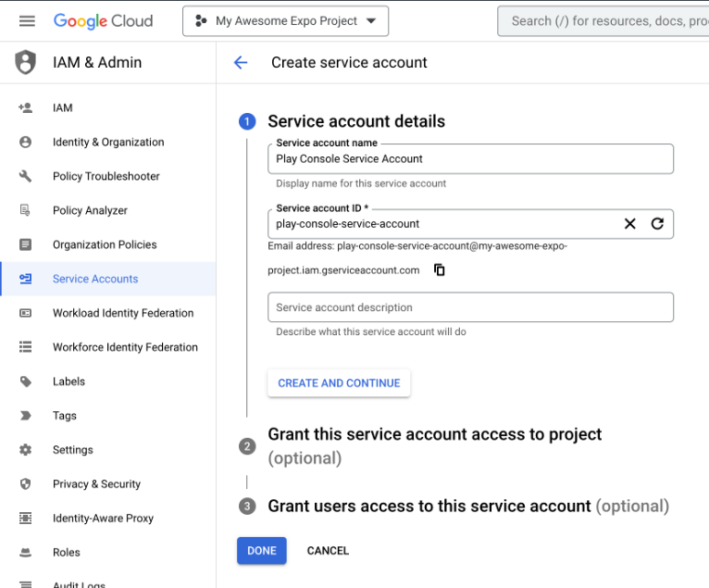Select the Create service account heading text
The image size is (709, 588).
[349, 62]
